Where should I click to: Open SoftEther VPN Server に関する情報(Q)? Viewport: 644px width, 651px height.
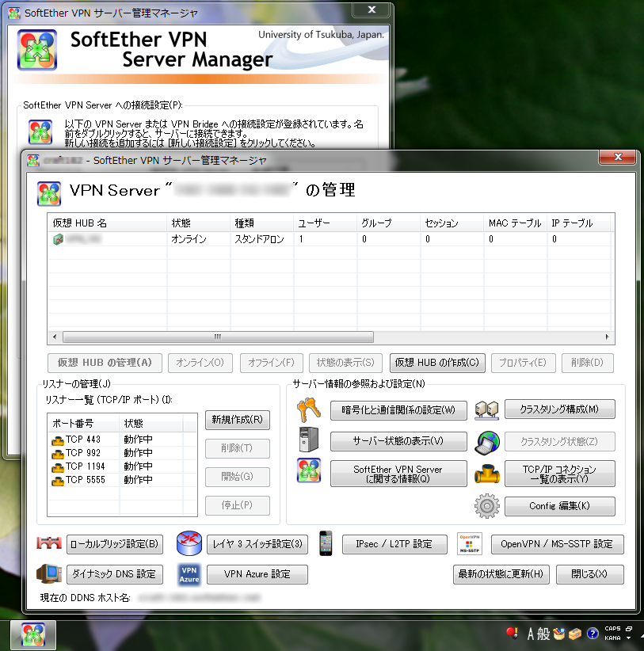(x=398, y=474)
